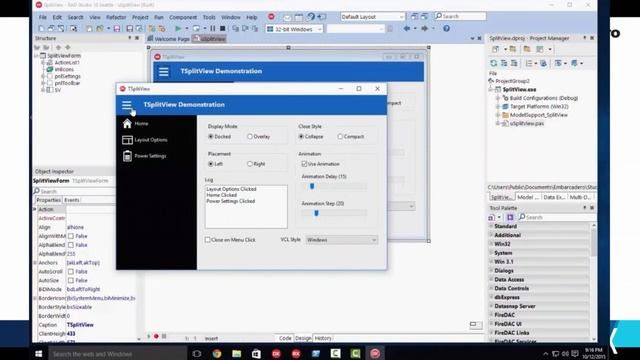Screen dimensions: 640x360
Task: Click the Animation Delay slider thumb
Action: (312, 186)
